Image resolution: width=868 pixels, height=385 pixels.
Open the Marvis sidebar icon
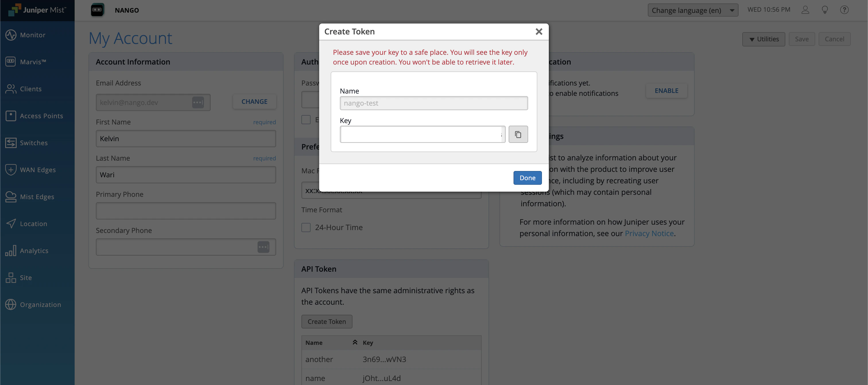pyautogui.click(x=10, y=62)
